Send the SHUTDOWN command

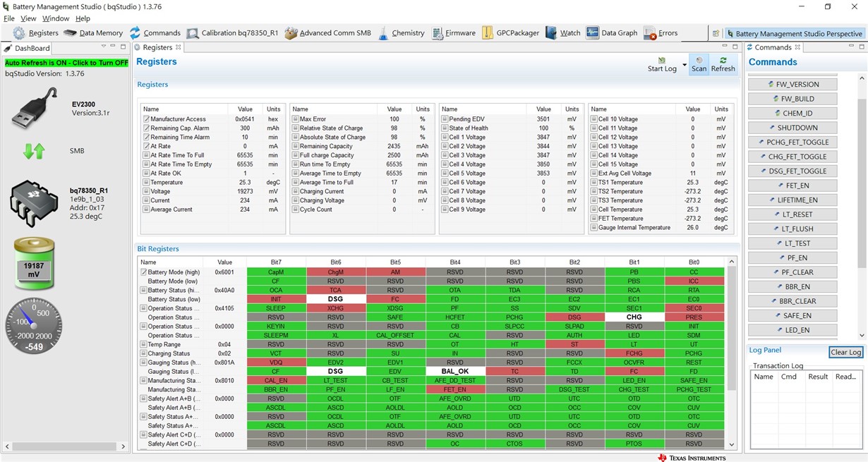pyautogui.click(x=792, y=128)
